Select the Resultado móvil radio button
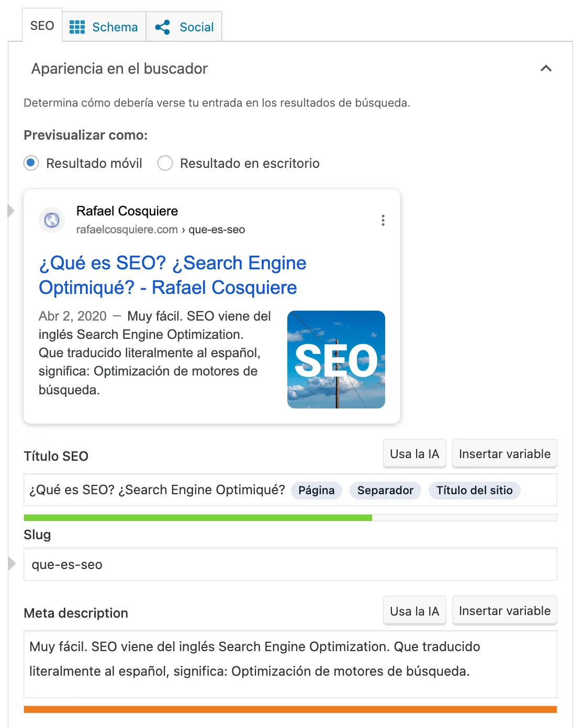Image resolution: width=584 pixels, height=728 pixels. pos(31,163)
